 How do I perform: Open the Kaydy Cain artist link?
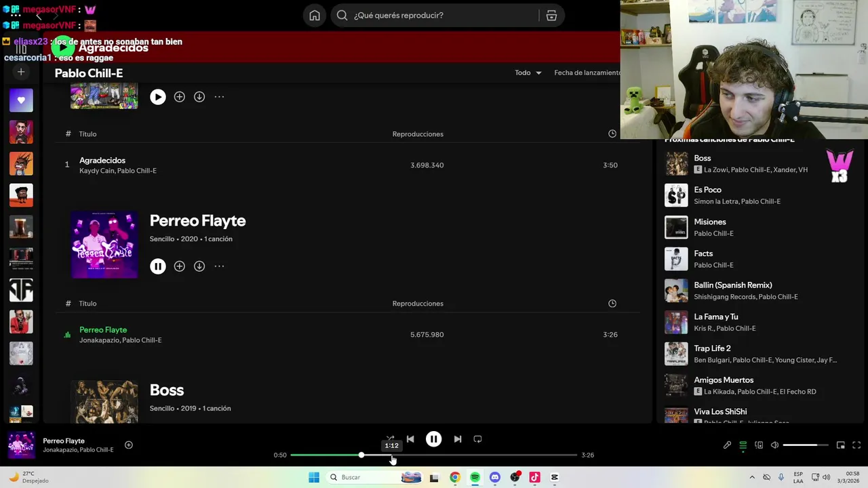(96, 171)
